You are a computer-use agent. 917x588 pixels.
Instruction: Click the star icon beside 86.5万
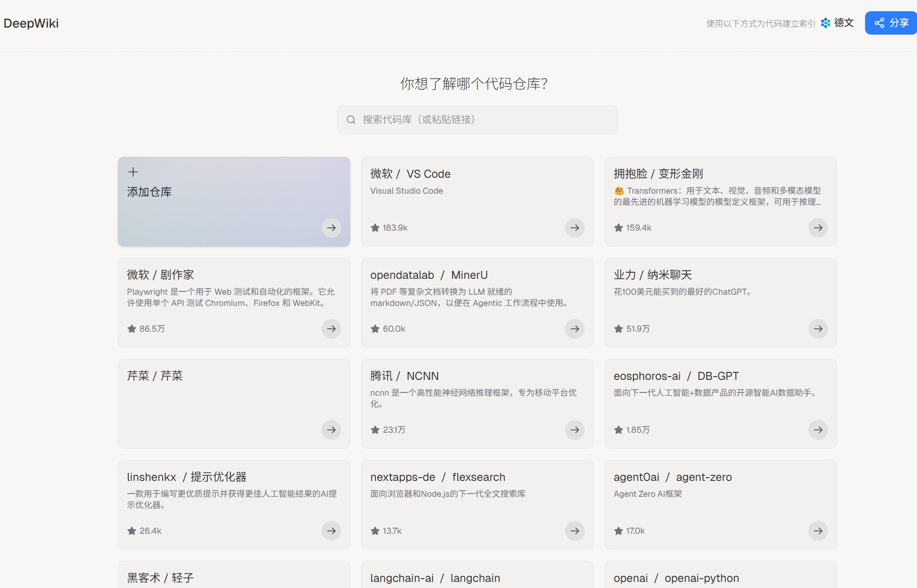click(132, 329)
